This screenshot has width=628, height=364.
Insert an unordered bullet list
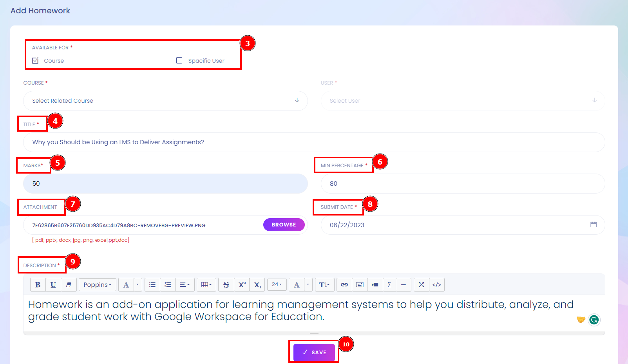(152, 285)
